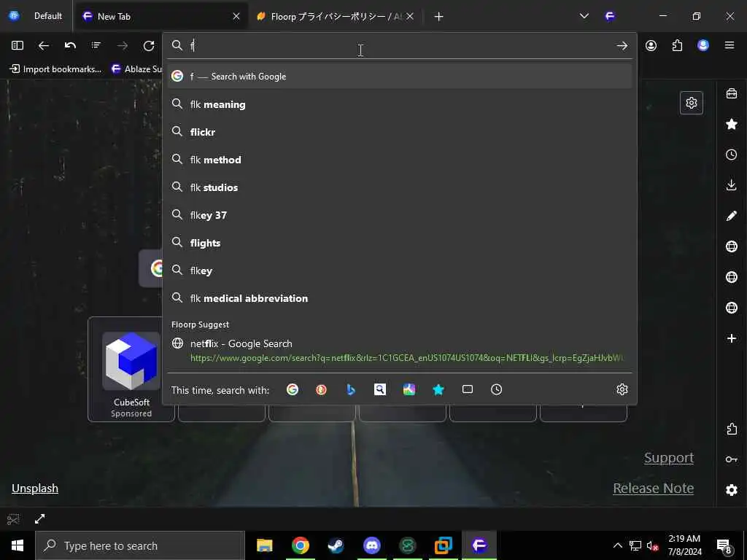Open bookmarks star in sidebar
Viewport: 747px width, 560px height.
click(x=732, y=124)
